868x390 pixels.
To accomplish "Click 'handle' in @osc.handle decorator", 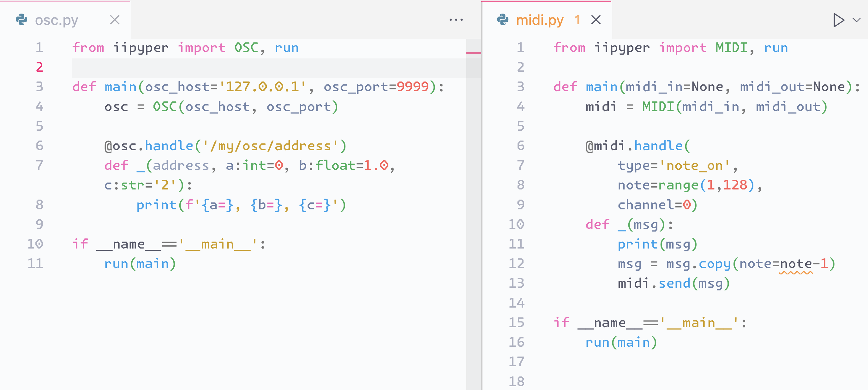I will click(x=169, y=146).
